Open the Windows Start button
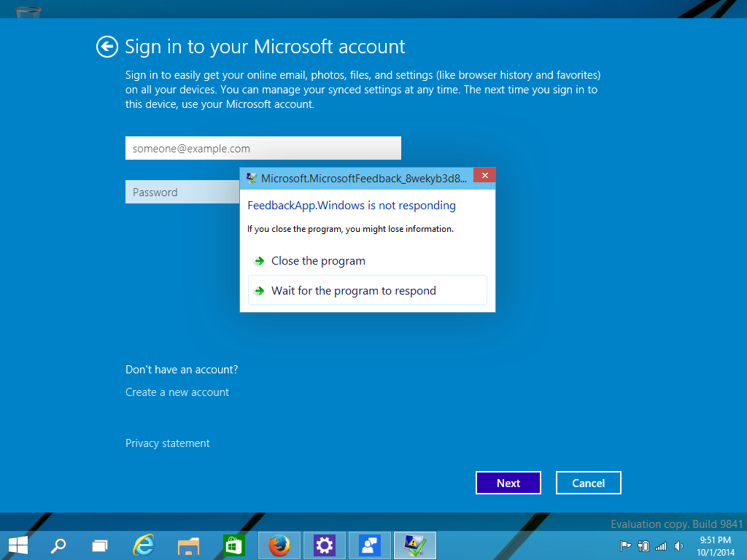747x560 pixels. tap(18, 545)
